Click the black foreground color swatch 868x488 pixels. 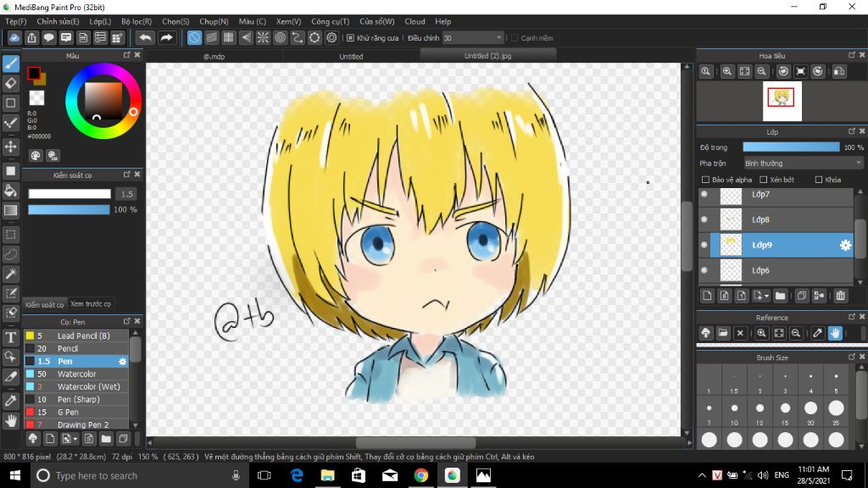[x=33, y=73]
